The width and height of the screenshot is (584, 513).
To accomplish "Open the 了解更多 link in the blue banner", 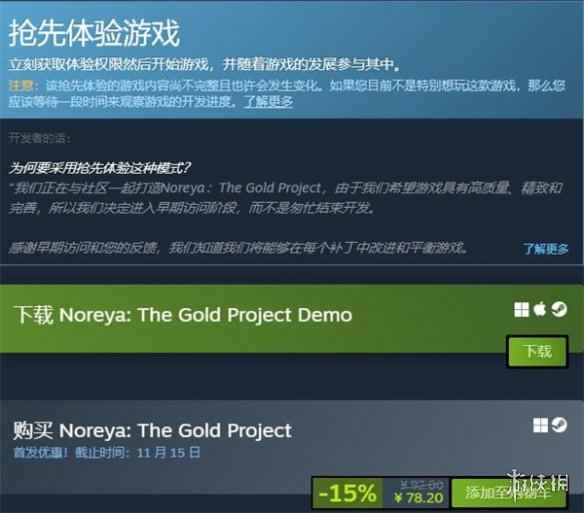I will point(268,101).
